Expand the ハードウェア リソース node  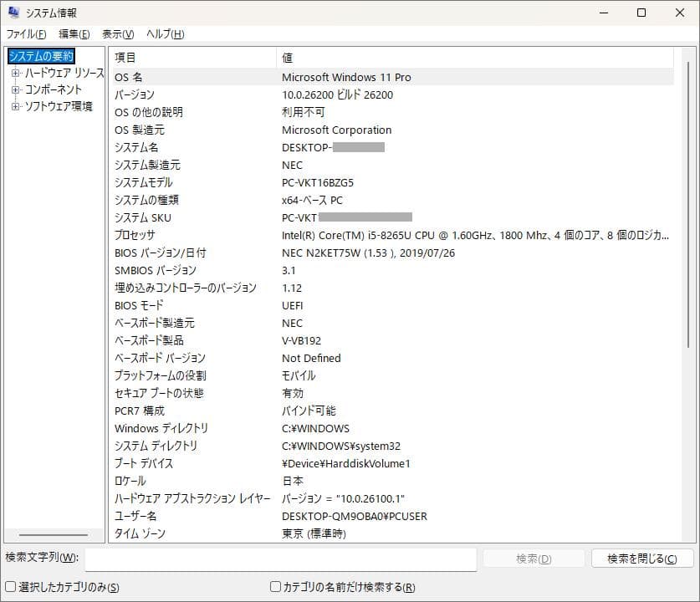(15, 73)
